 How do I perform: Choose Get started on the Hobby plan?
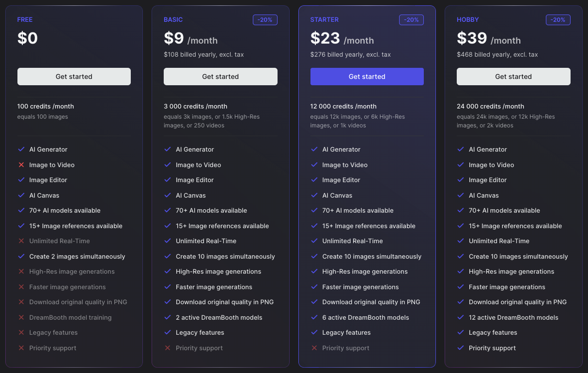click(x=513, y=77)
